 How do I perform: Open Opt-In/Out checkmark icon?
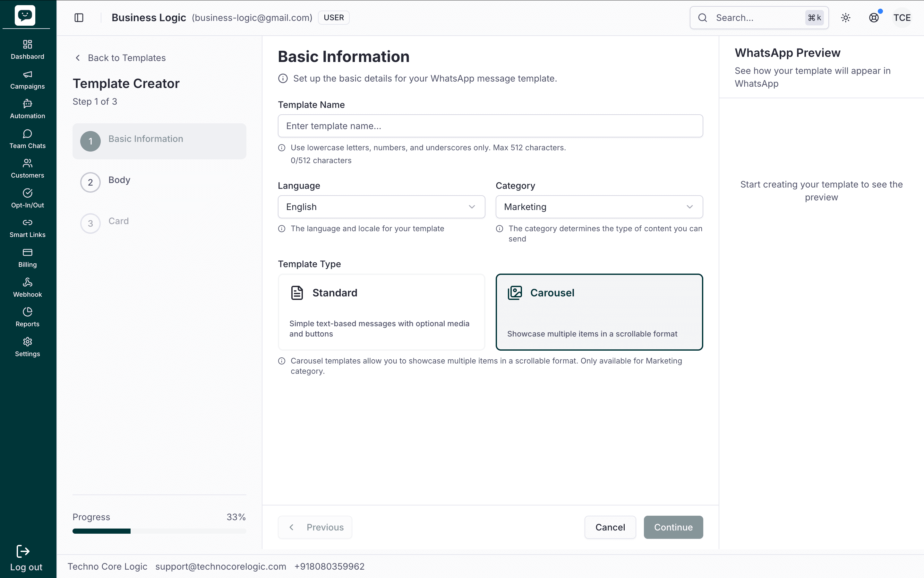pos(28,193)
